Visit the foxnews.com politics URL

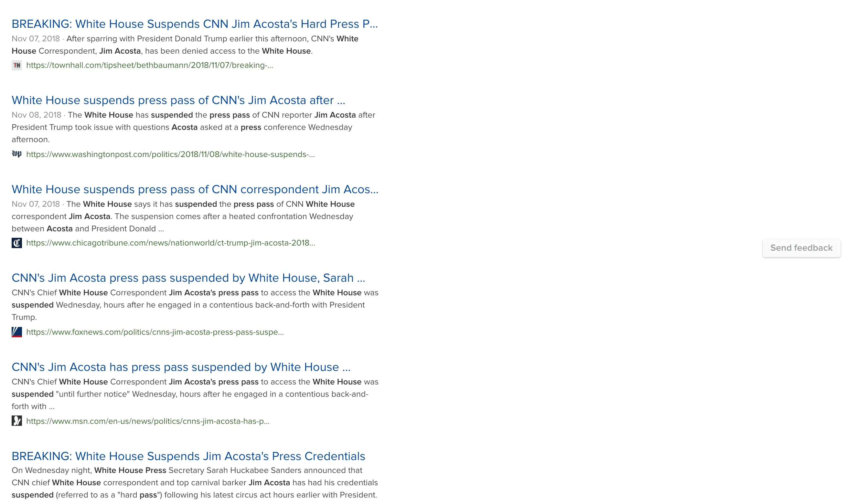pos(155,332)
